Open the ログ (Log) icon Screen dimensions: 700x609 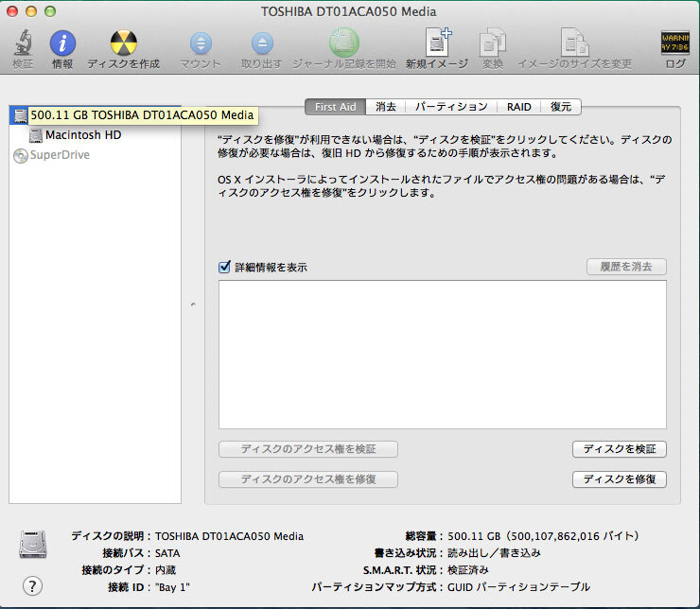click(674, 43)
